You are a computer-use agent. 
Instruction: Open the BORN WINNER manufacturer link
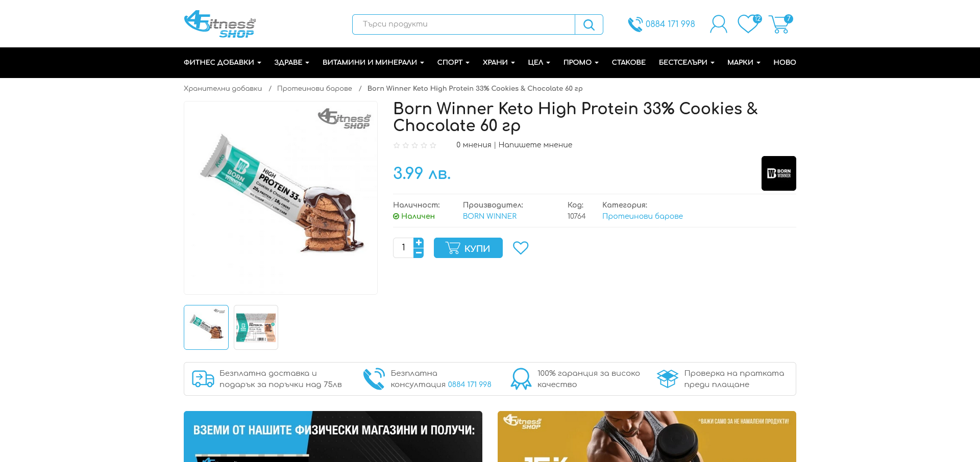pyautogui.click(x=489, y=216)
